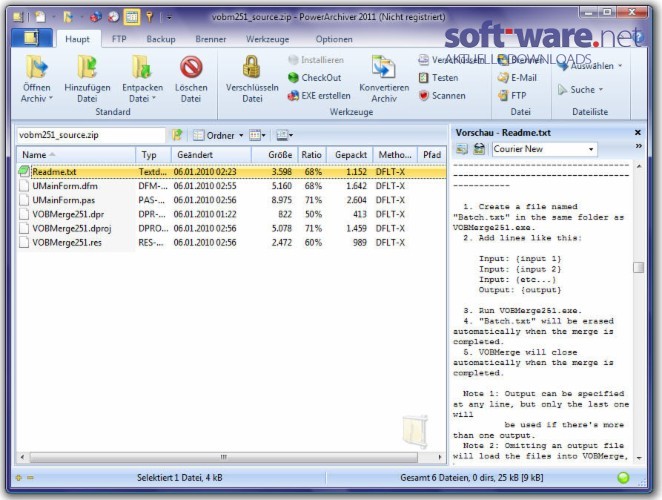
Task: Click the Öffnen Archiv folder icon
Action: (37, 66)
